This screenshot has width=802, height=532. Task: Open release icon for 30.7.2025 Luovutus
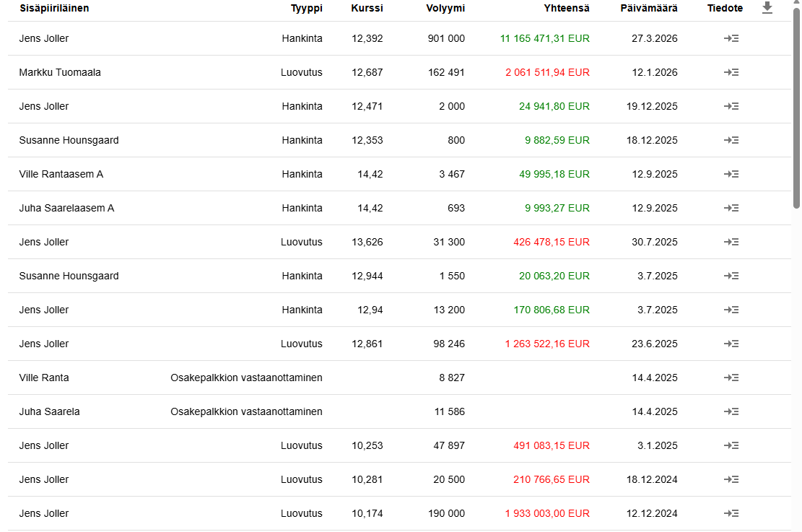point(731,242)
